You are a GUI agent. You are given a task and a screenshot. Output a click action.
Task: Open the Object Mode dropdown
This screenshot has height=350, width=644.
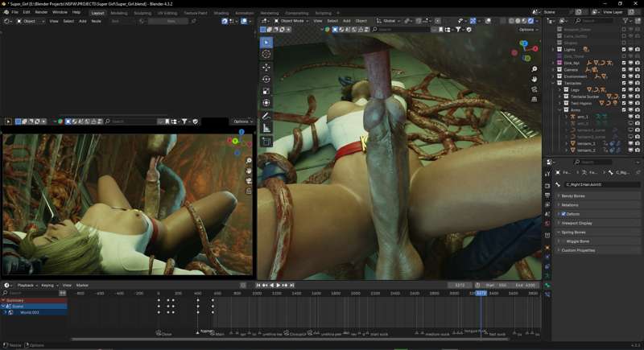coord(291,20)
